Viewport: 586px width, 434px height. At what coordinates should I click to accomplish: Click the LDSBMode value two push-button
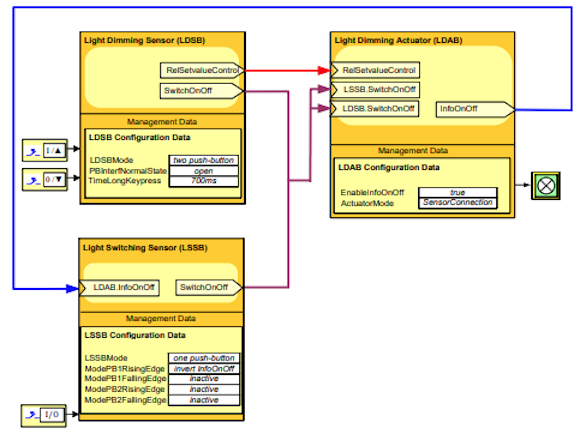[204, 160]
